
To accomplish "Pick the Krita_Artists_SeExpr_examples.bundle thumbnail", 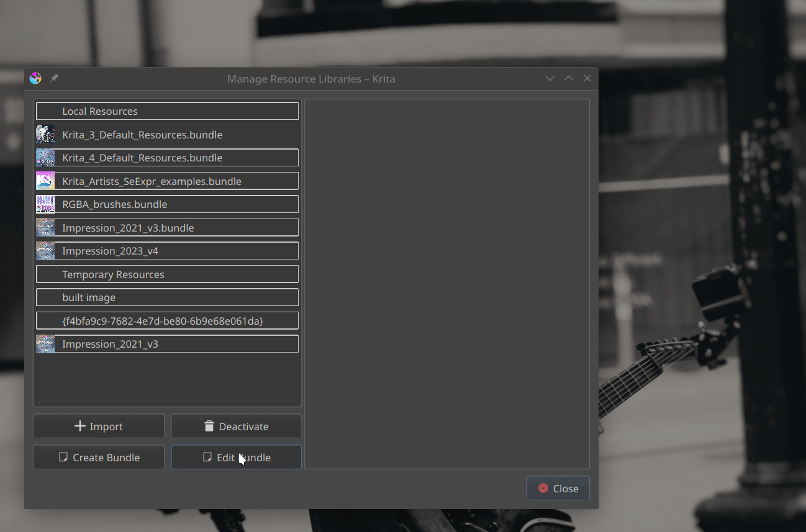I will (45, 181).
